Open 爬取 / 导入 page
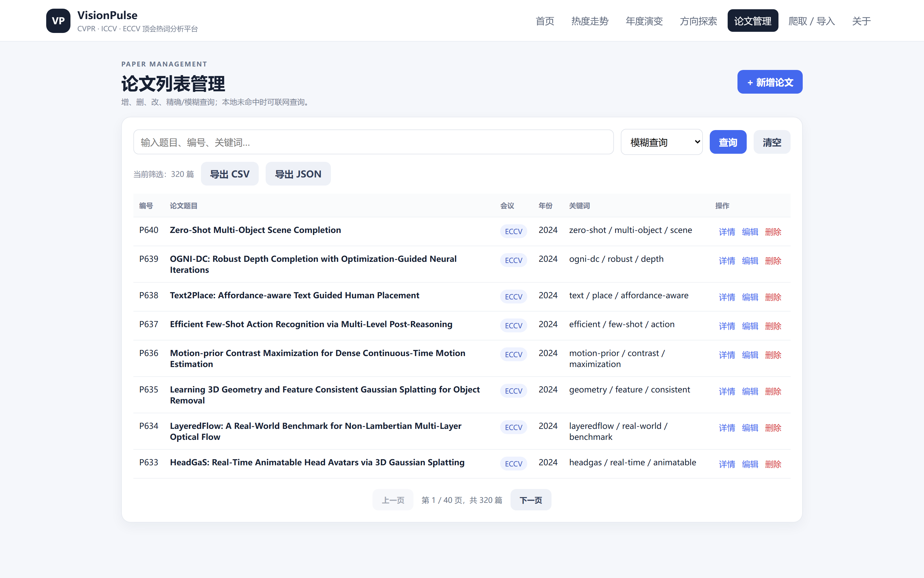Image resolution: width=924 pixels, height=578 pixels. [x=811, y=21]
